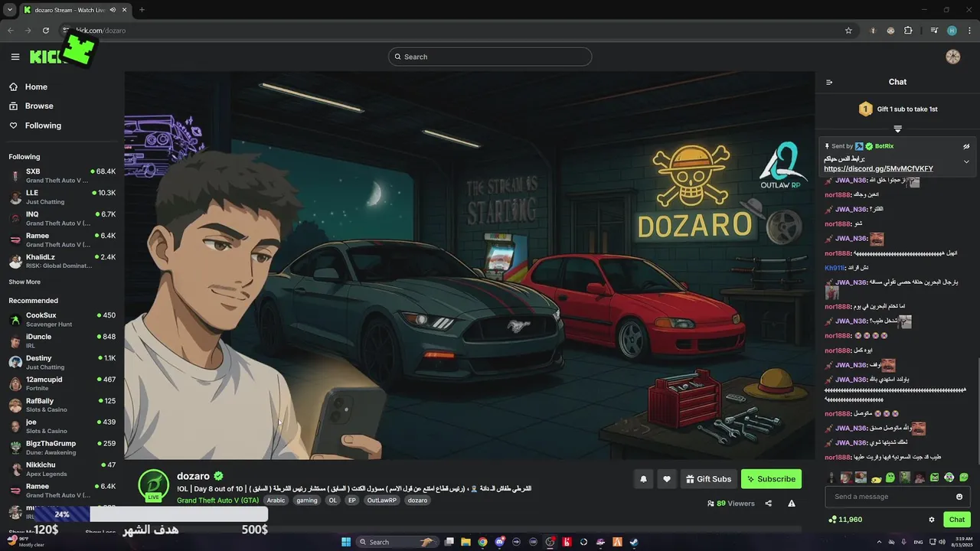This screenshot has height=551, width=980.
Task: Open the emoji picker in chat
Action: pyautogui.click(x=959, y=497)
